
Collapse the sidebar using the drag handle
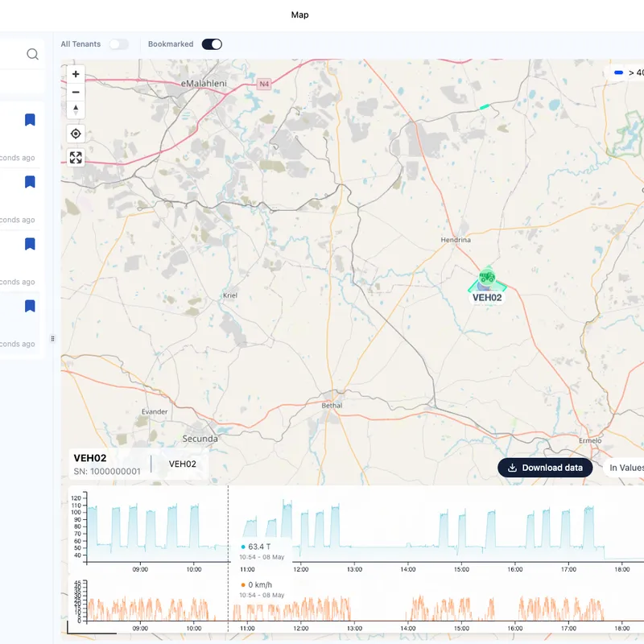[52, 338]
